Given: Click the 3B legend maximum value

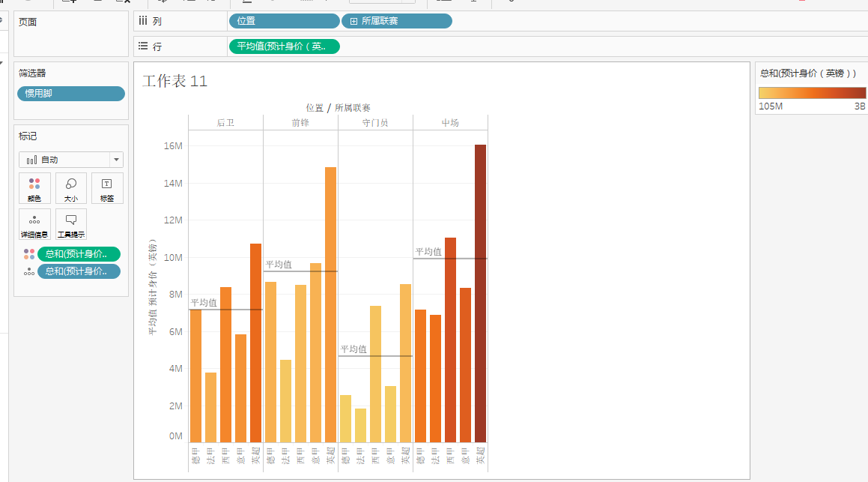Looking at the screenshot, I should click(860, 106).
